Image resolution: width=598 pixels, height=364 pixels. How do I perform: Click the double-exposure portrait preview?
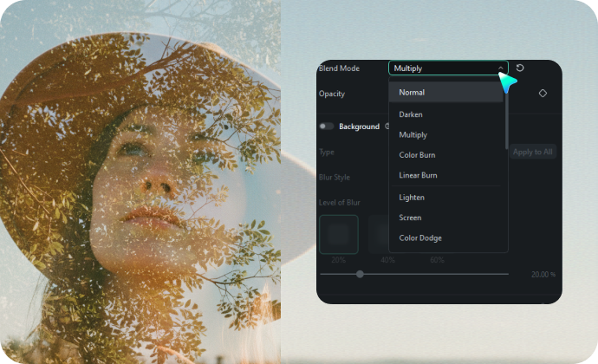(x=140, y=182)
